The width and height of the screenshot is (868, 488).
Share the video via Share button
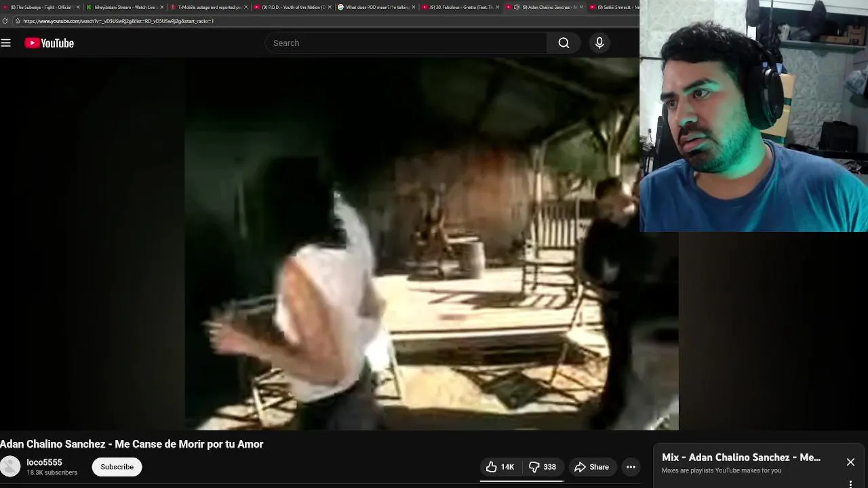point(592,467)
